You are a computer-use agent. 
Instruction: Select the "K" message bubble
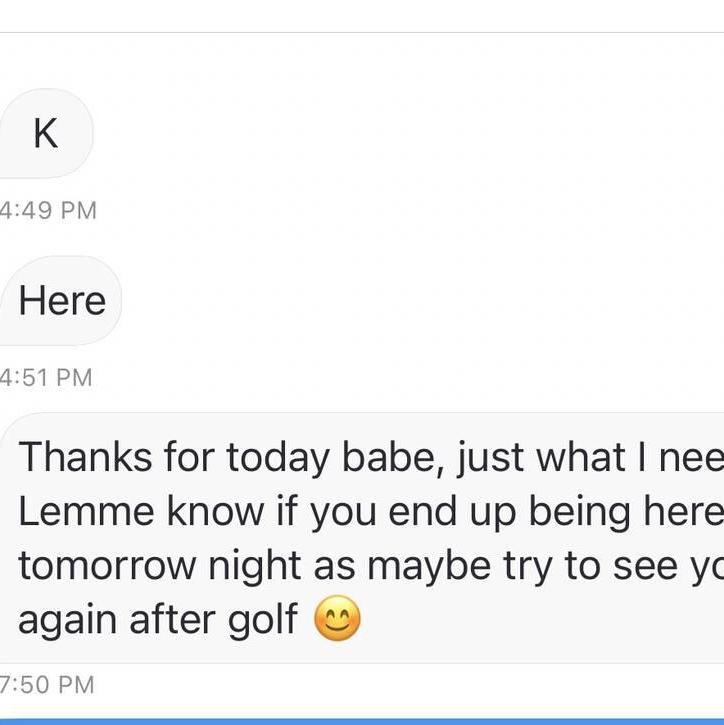click(x=45, y=133)
